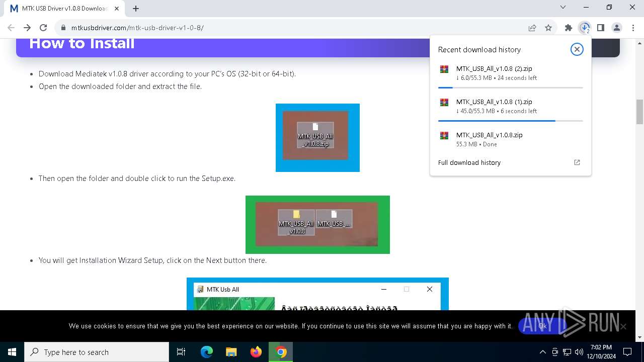The image size is (644, 362).
Task: Go back to previous page
Action: tap(11, 28)
